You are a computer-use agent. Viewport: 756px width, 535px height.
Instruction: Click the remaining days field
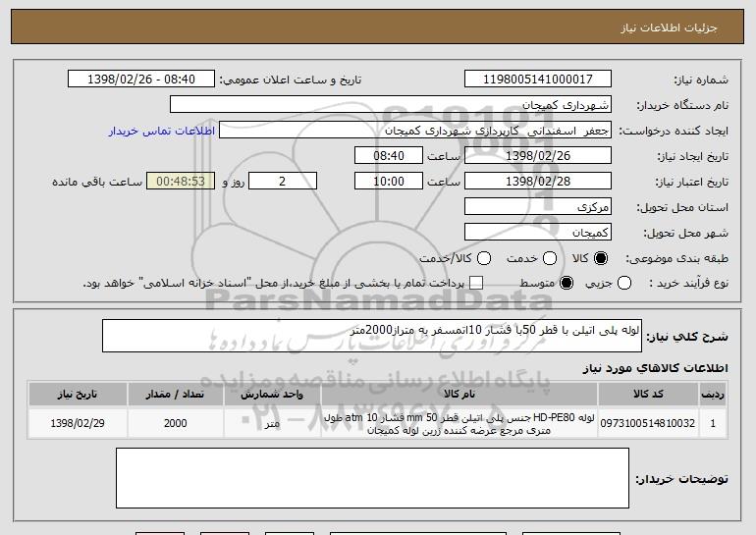pos(283,182)
